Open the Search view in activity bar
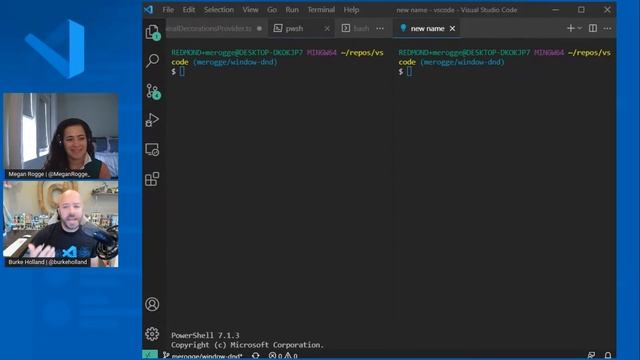 click(152, 61)
